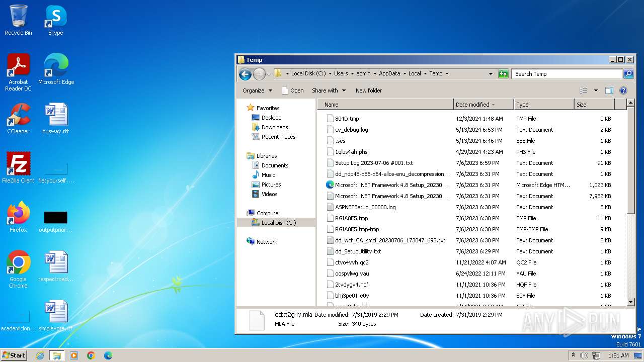This screenshot has height=362, width=644.
Task: Select the busway.rtf desktop file
Action: tap(55, 118)
